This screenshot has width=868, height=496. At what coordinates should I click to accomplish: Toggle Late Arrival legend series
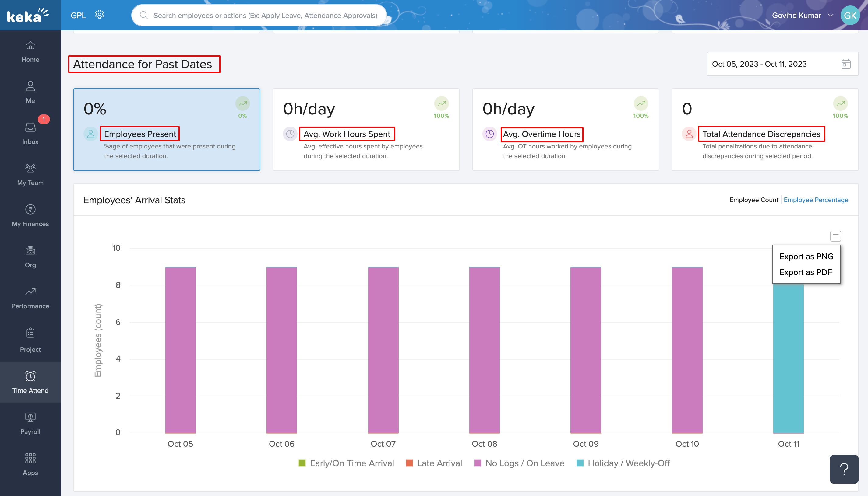[x=434, y=463]
